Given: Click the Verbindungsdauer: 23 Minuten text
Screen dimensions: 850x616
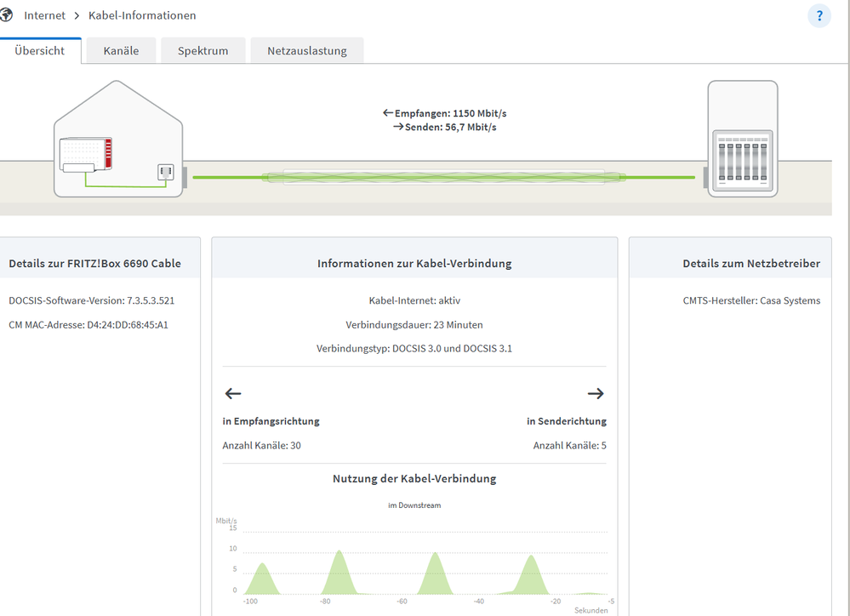Looking at the screenshot, I should pyautogui.click(x=414, y=325).
